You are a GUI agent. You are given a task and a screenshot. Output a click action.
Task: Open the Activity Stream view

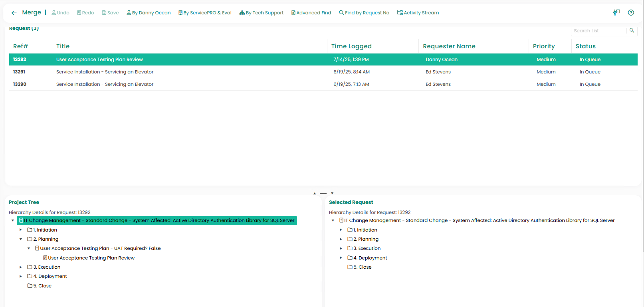pos(418,13)
